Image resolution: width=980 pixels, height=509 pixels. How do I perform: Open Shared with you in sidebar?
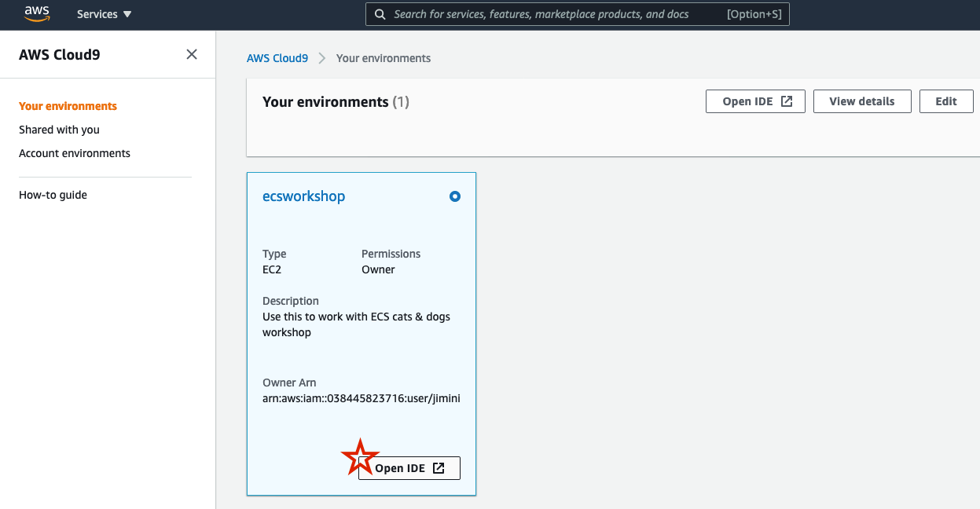[59, 130]
